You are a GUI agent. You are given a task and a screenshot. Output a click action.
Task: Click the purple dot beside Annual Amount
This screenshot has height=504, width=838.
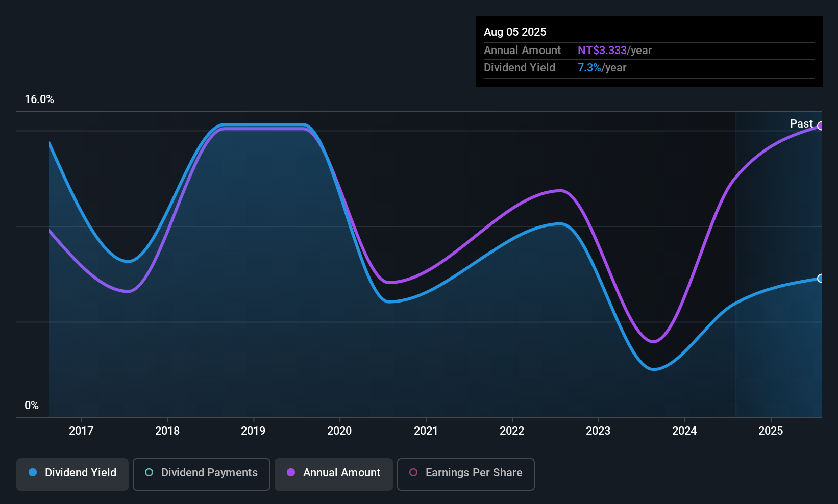click(291, 473)
